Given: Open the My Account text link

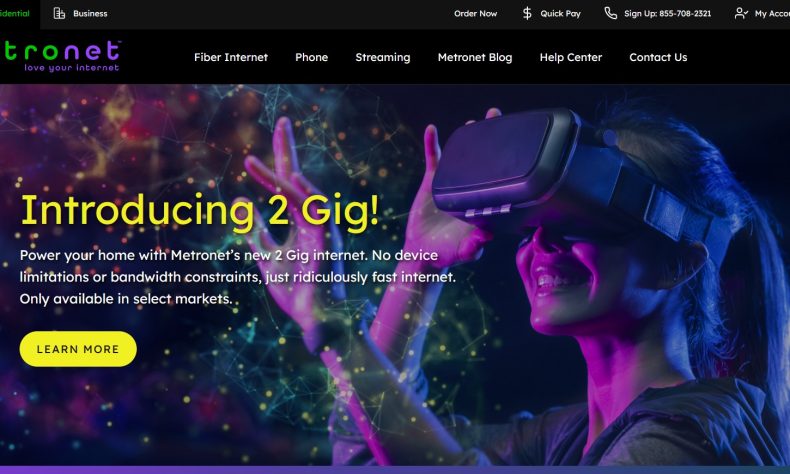Looking at the screenshot, I should 772,14.
